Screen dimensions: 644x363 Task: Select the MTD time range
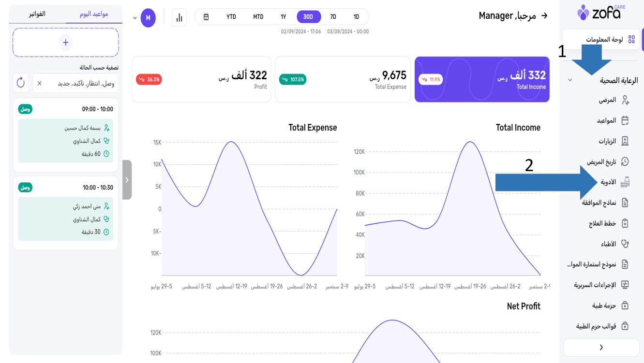click(x=258, y=17)
